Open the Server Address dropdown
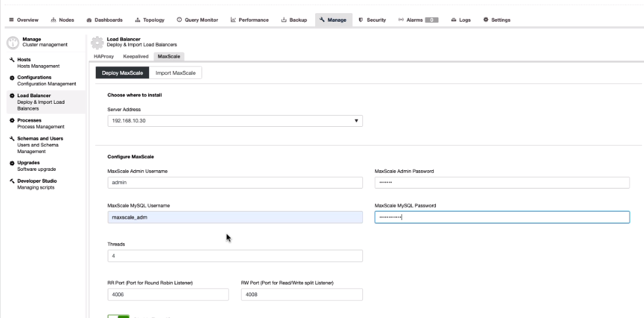644x318 pixels. coord(235,121)
